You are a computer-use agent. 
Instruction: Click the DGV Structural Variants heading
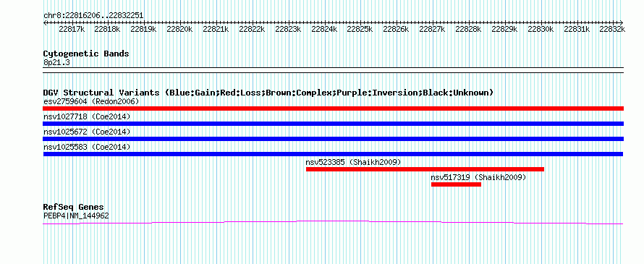coord(268,93)
